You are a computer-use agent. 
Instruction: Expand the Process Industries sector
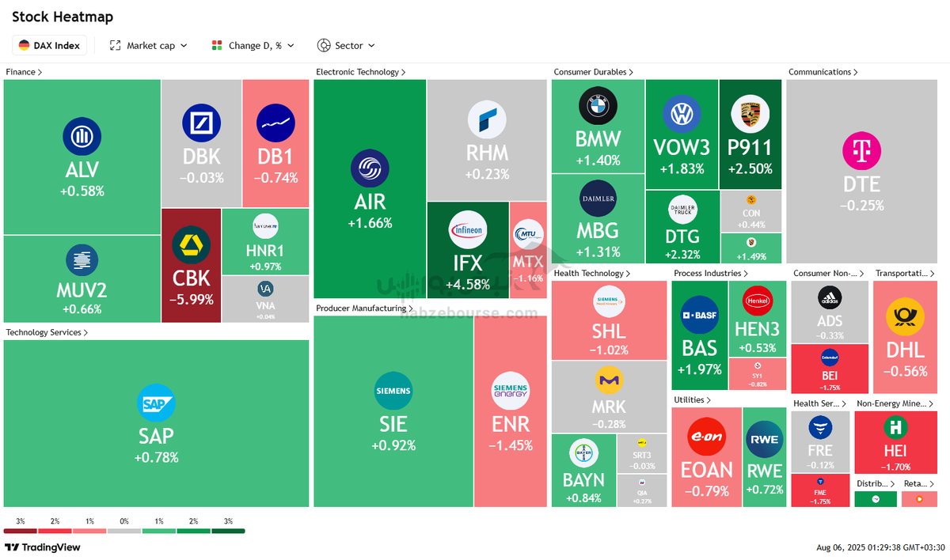[711, 273]
